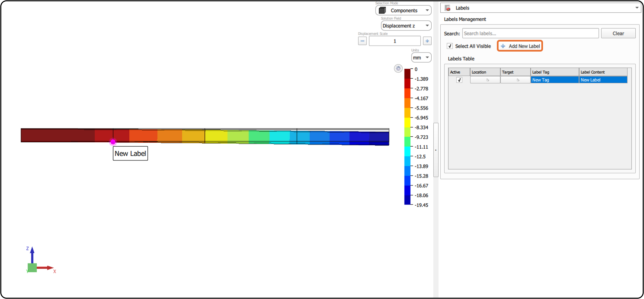
Task: Click the Search labels input field
Action: point(530,33)
